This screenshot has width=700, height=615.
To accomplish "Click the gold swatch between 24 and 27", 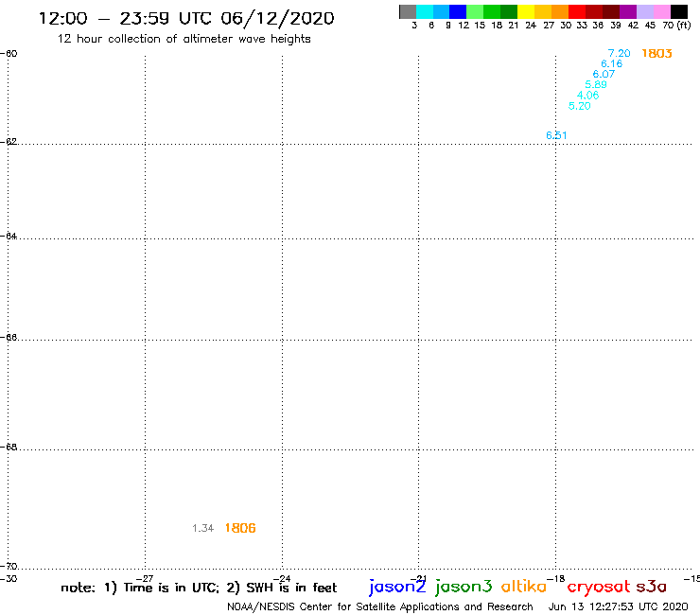I will click(x=543, y=11).
